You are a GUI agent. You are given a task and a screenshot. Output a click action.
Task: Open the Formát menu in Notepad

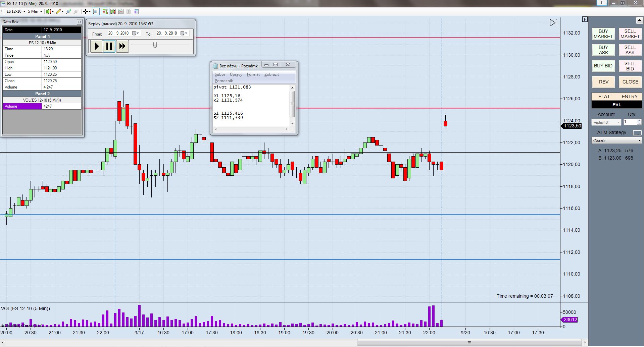click(253, 74)
